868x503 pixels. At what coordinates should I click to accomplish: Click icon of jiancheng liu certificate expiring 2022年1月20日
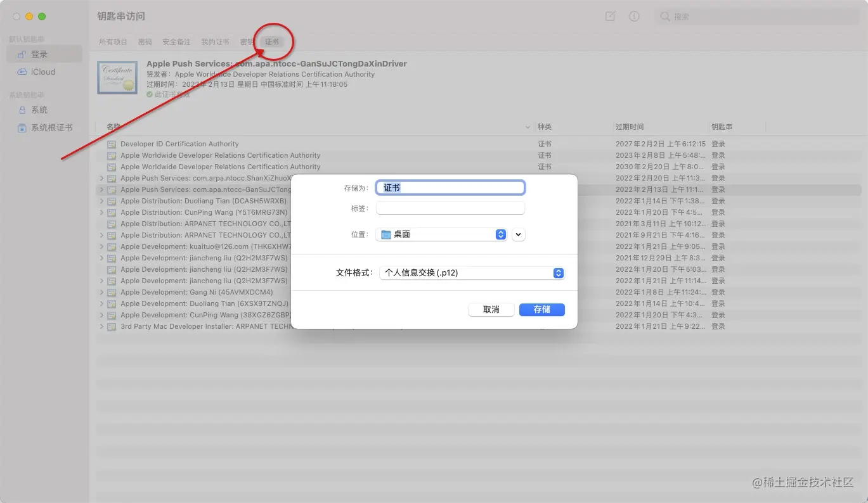tap(112, 269)
